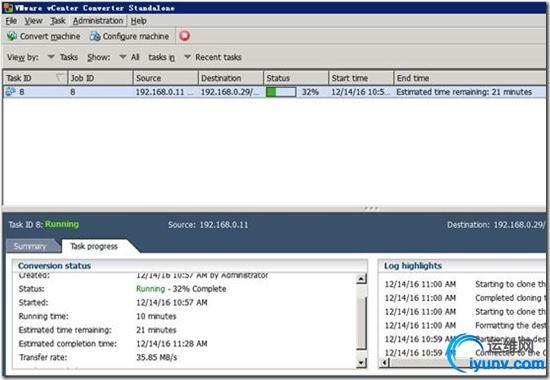Switch to the Summary tab
This screenshot has width=550, height=380.
(x=30, y=246)
